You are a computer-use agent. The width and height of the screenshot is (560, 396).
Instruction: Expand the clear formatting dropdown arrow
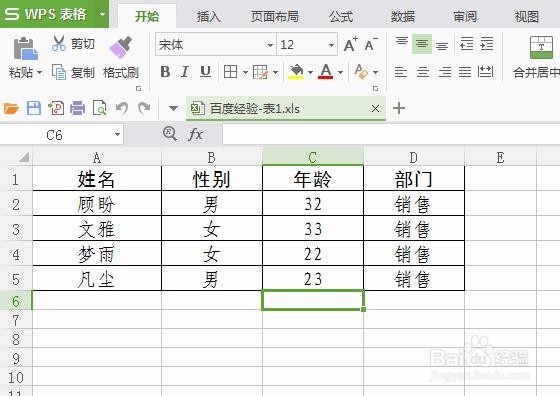pos(375,72)
